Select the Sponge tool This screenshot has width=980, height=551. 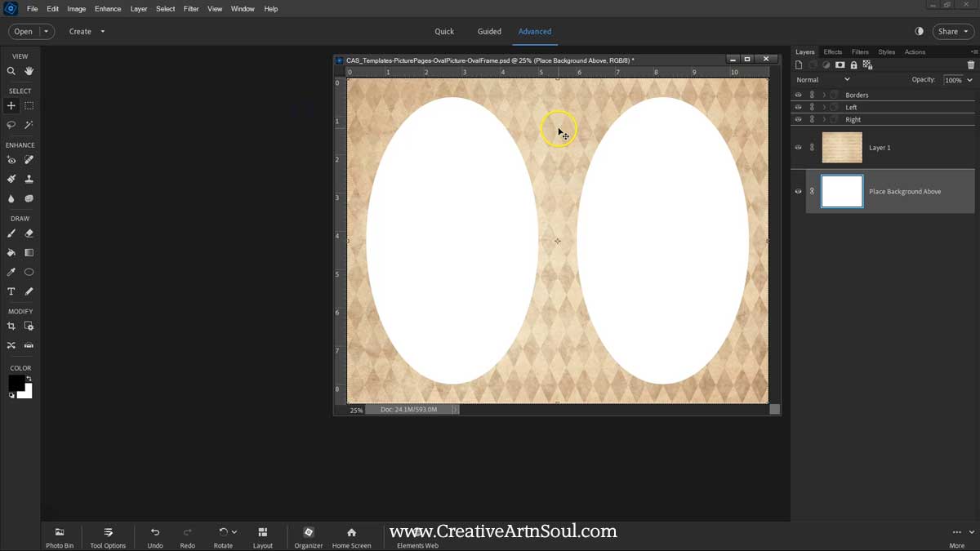[29, 198]
